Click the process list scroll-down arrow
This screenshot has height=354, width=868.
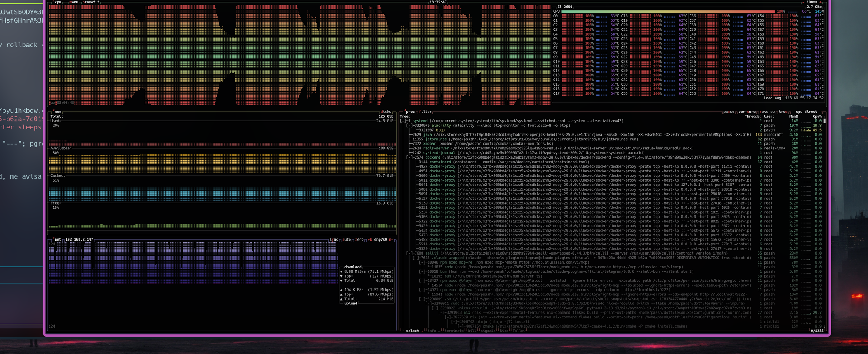(825, 326)
